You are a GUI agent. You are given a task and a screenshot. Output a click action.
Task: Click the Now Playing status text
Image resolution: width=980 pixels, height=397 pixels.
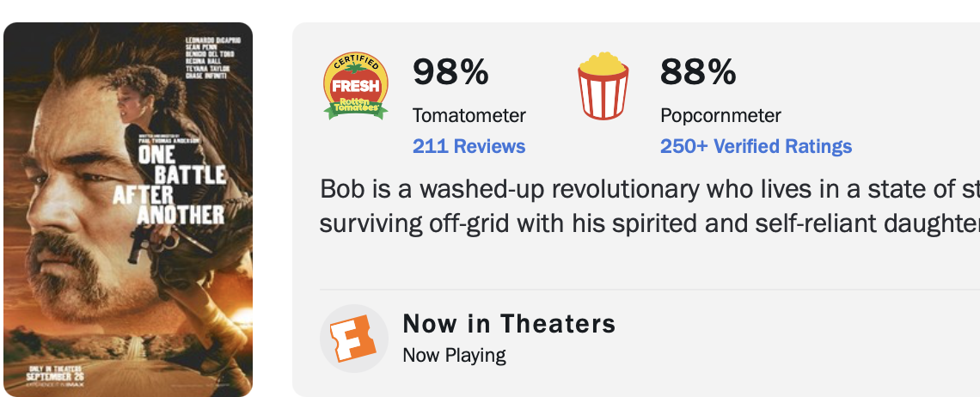tap(454, 354)
